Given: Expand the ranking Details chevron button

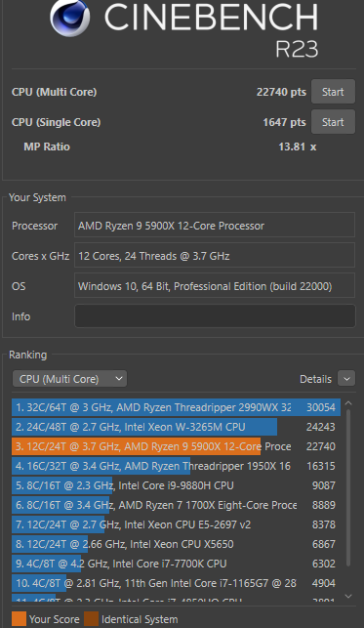Looking at the screenshot, I should coord(346,379).
